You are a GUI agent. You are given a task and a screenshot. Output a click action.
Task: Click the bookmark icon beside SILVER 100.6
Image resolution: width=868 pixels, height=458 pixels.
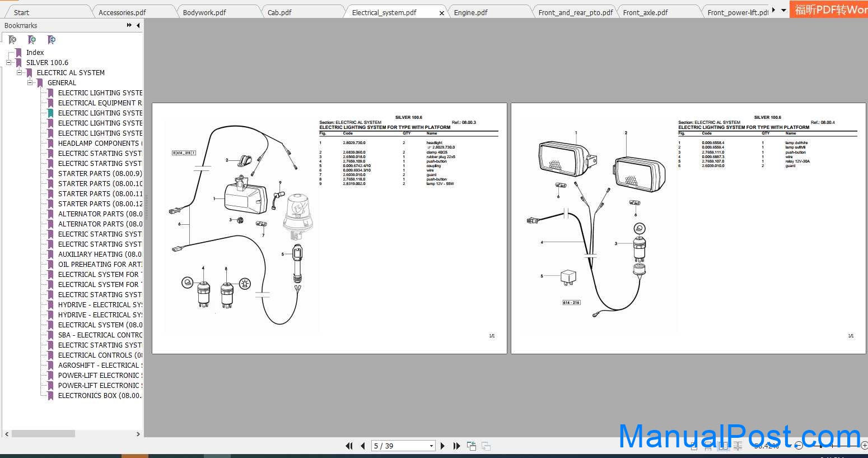click(18, 63)
